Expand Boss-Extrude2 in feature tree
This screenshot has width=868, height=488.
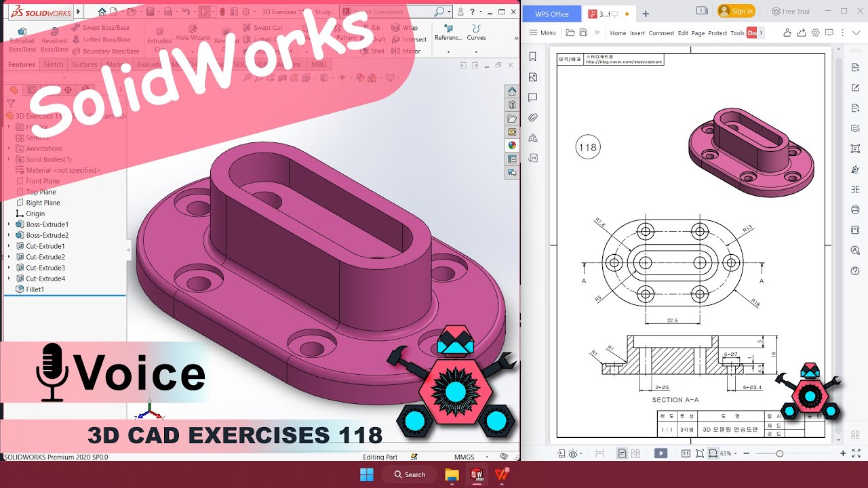pos(9,235)
